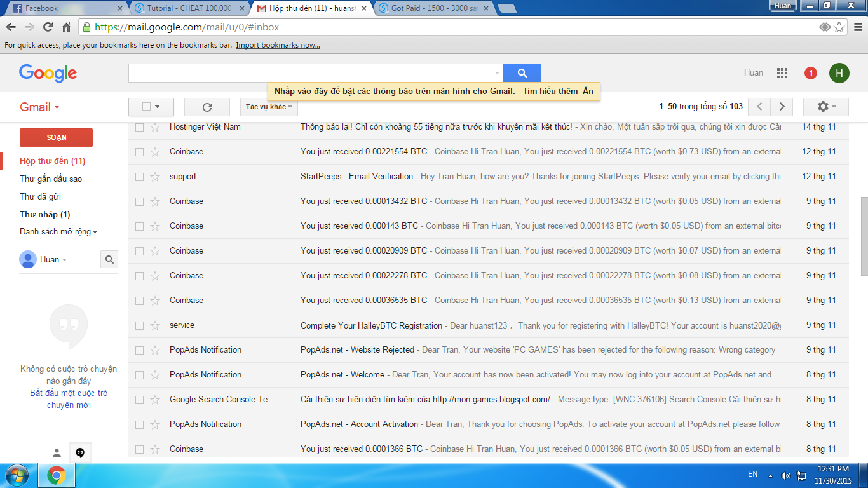Go to older emails with next arrow
The height and width of the screenshot is (488, 868).
pos(782,107)
